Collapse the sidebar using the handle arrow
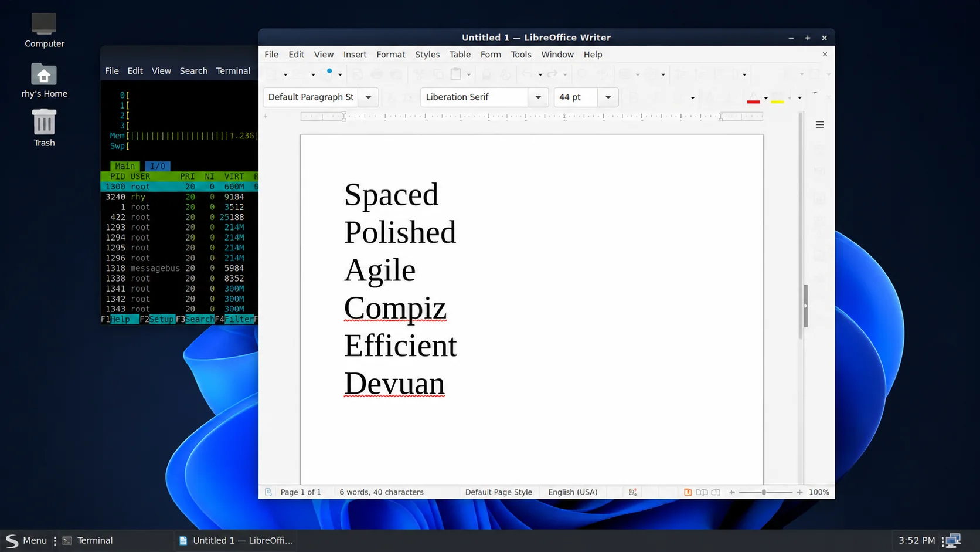980x552 pixels. (805, 306)
